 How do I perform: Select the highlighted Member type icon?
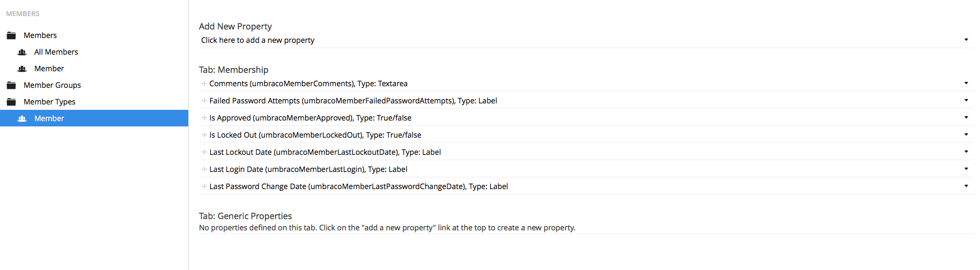[x=22, y=118]
